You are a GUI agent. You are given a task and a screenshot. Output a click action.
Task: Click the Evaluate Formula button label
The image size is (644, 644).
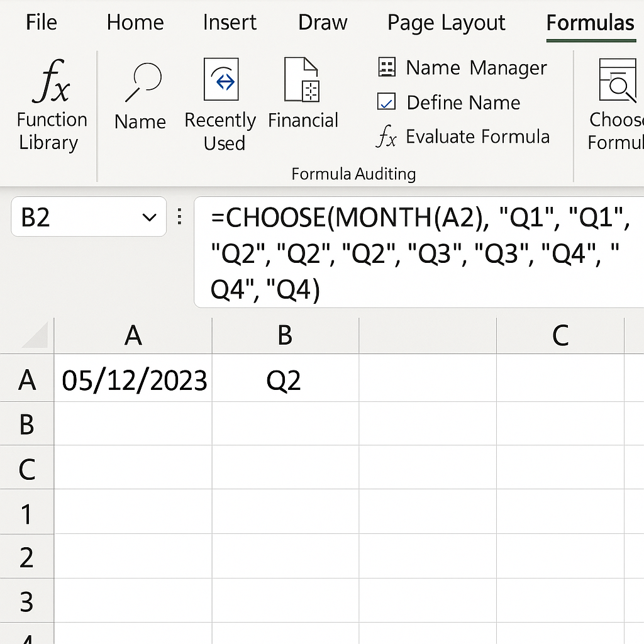[477, 136]
